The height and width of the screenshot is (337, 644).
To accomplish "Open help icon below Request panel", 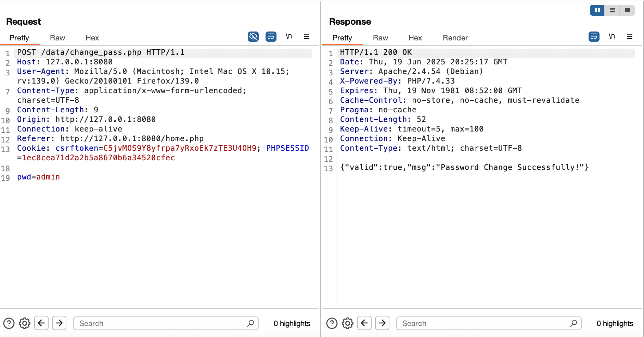I will click(9, 323).
